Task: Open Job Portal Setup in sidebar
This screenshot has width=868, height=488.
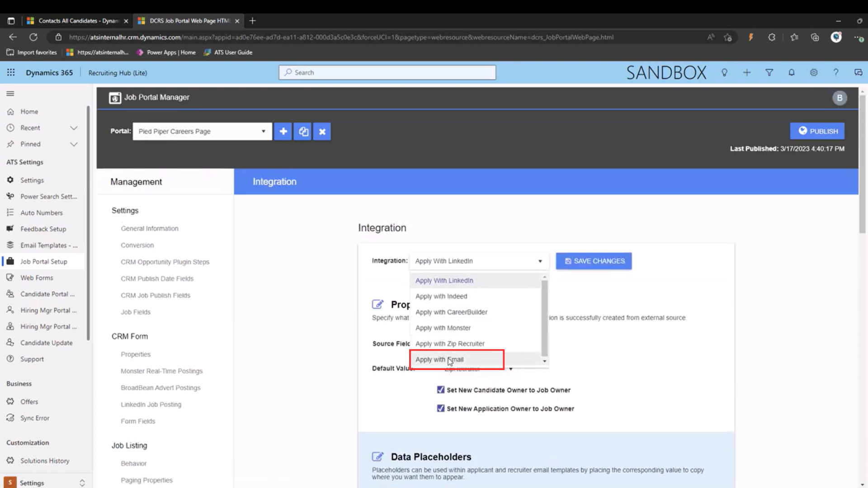Action: point(43,262)
